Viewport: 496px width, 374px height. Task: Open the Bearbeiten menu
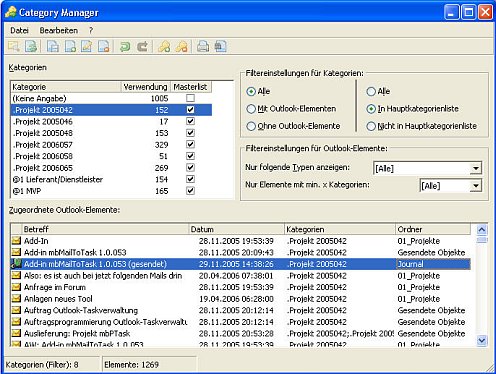click(x=59, y=30)
